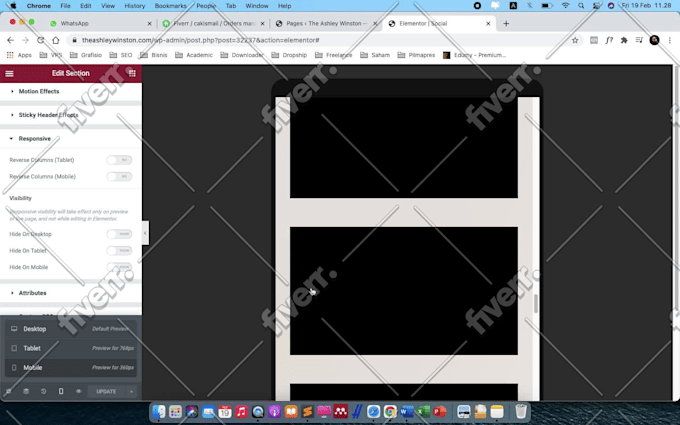
Task: Collapse the Elementor side panel handle
Action: [x=145, y=233]
